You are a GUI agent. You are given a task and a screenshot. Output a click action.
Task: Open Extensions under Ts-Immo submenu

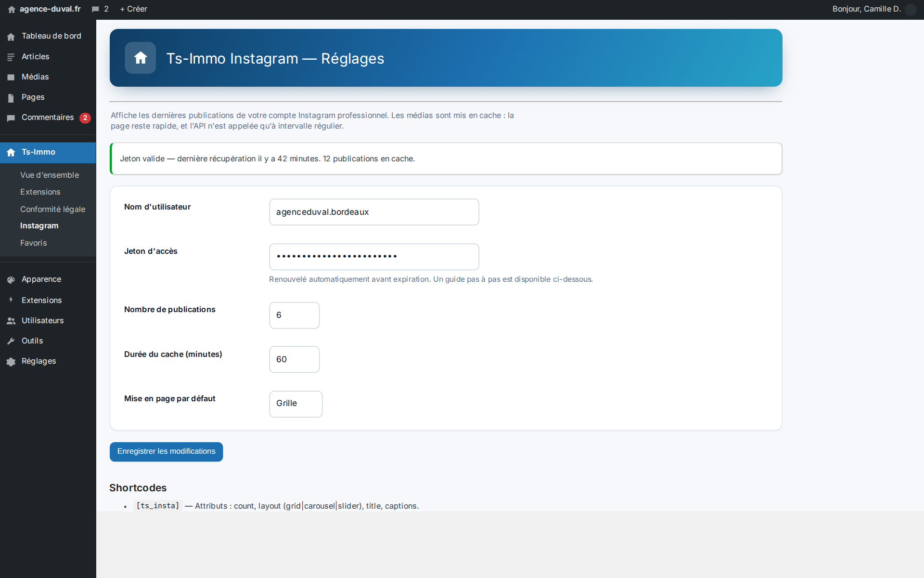[x=40, y=192]
